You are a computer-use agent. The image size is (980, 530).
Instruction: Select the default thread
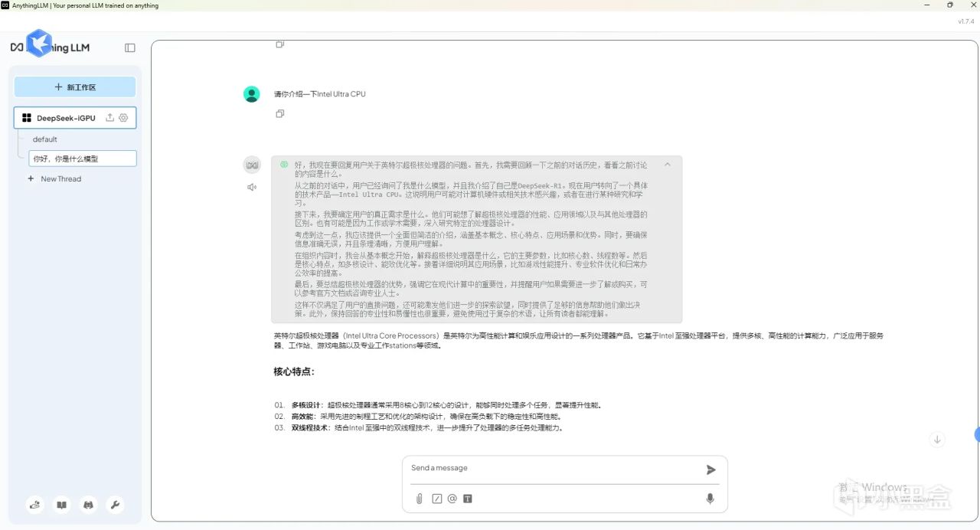coord(45,139)
